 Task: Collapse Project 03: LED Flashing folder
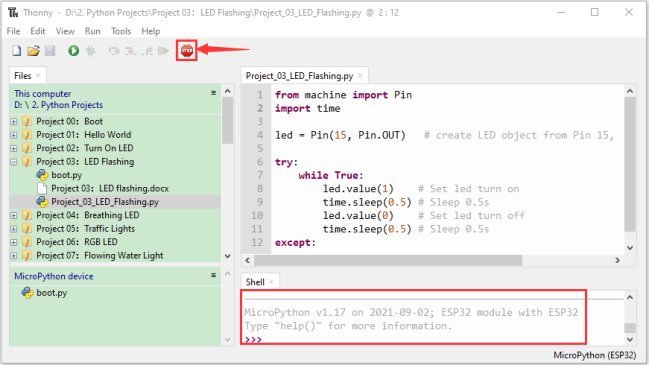14,162
